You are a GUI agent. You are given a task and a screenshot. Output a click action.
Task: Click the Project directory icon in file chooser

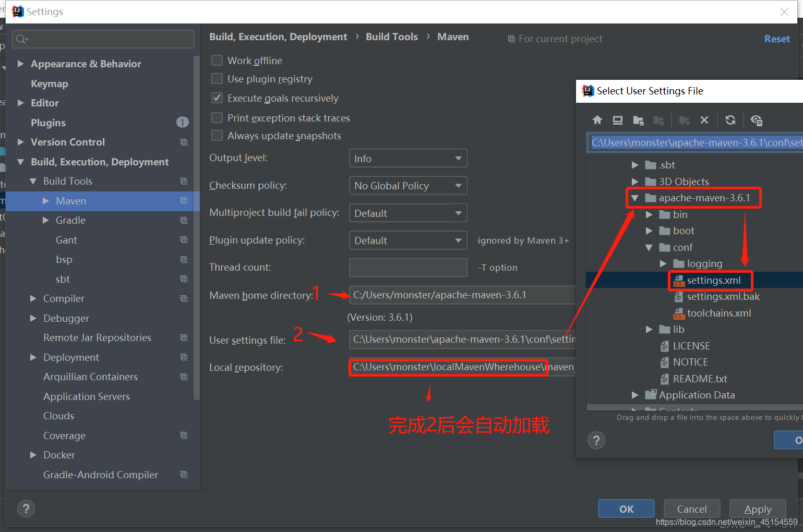point(638,120)
